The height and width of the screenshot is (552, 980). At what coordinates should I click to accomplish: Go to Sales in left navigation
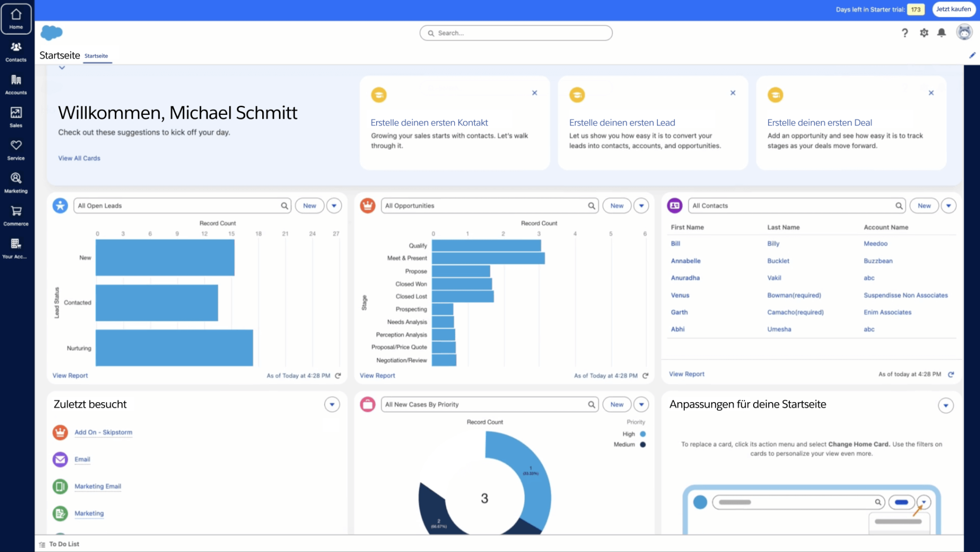[16, 117]
